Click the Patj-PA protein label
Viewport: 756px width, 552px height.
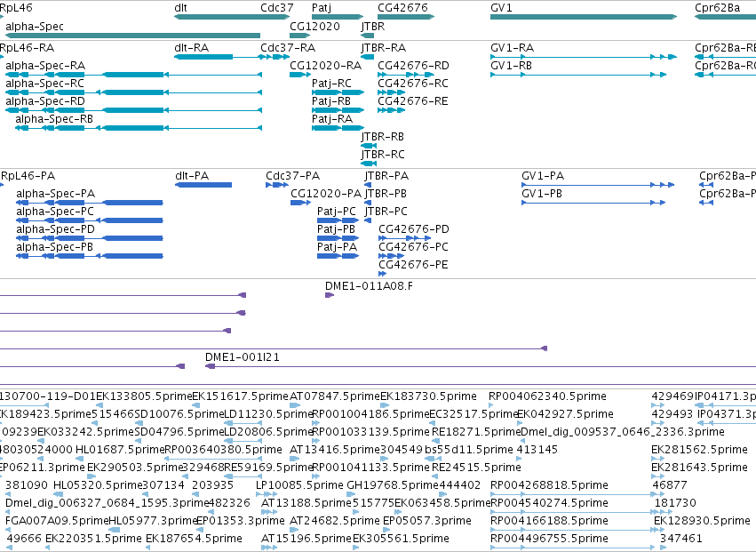337,247
